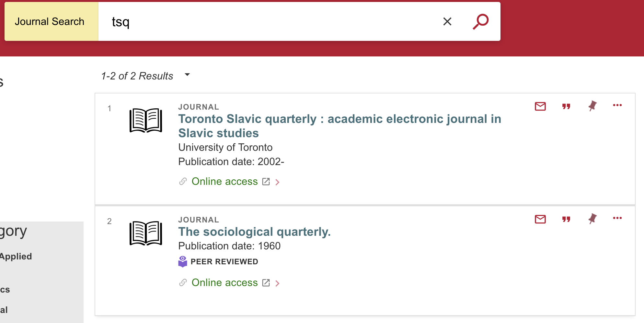The image size is (644, 323).
Task: Clear the tsq search text
Action: (x=447, y=22)
